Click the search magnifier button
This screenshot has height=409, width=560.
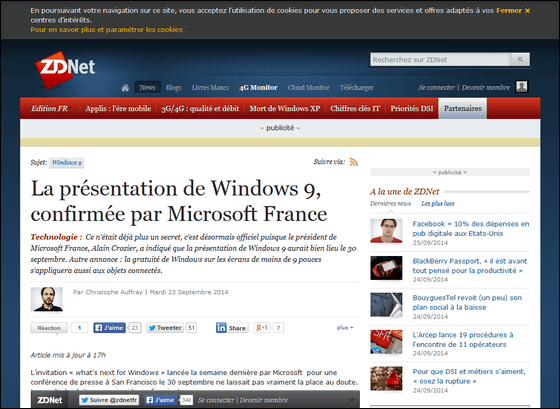click(x=520, y=60)
